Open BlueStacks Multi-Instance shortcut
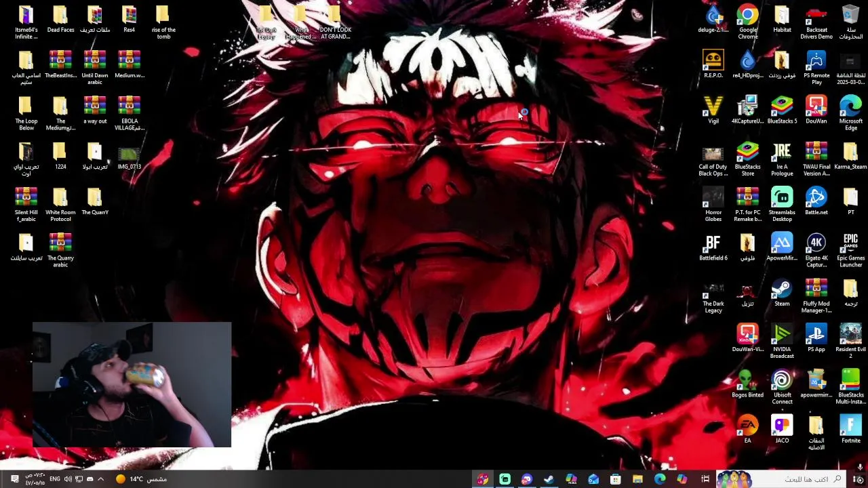The image size is (868, 488). 850,386
